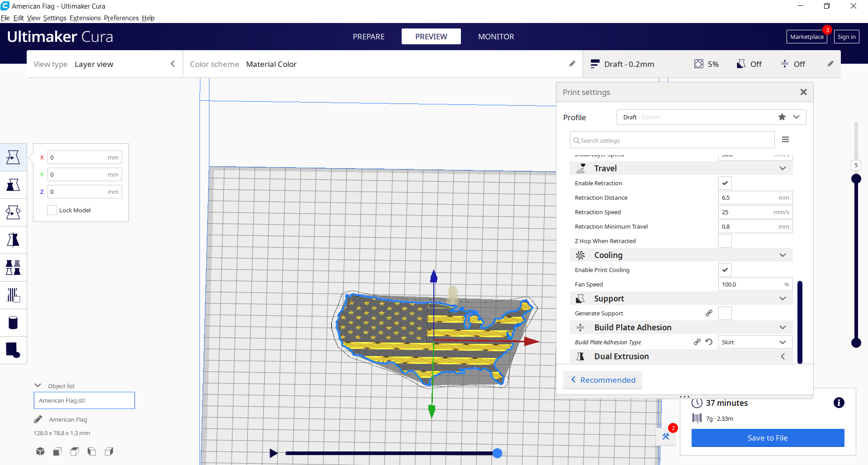Select American Flag.stl in object list
Image resolution: width=868 pixels, height=465 pixels.
84,400
